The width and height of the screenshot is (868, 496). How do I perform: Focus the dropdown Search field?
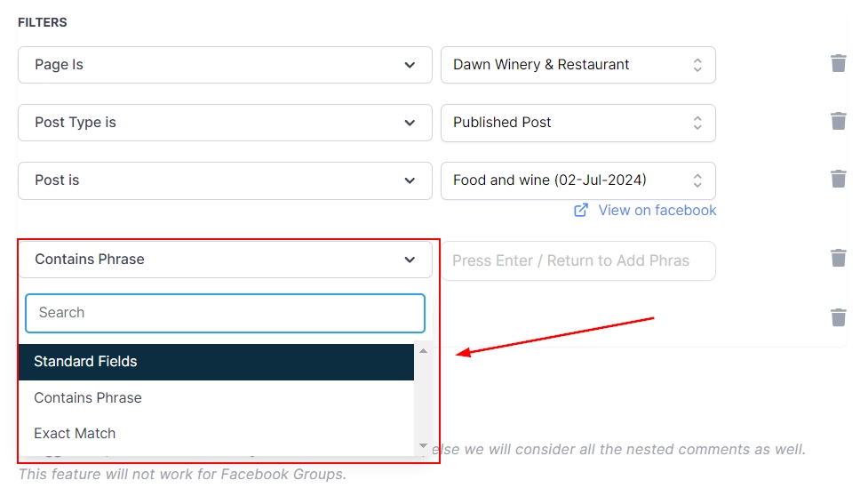[225, 313]
